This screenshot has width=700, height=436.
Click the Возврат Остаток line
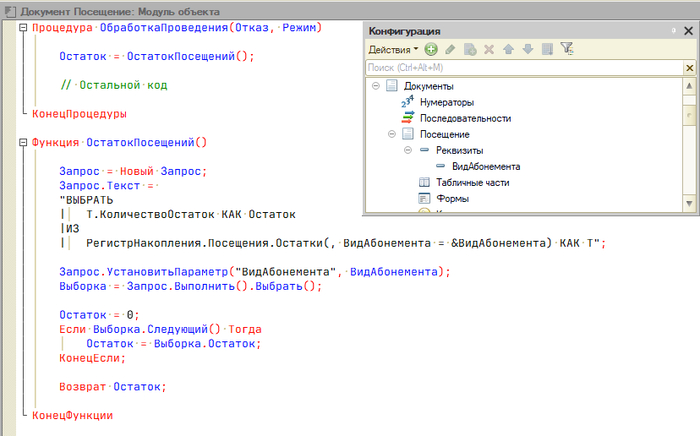pos(112,386)
